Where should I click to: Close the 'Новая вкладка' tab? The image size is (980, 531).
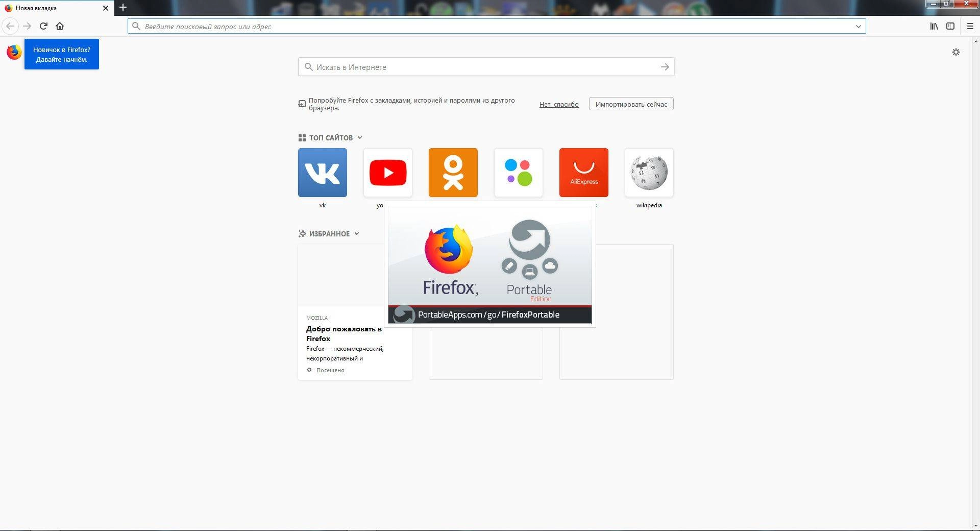pos(106,8)
